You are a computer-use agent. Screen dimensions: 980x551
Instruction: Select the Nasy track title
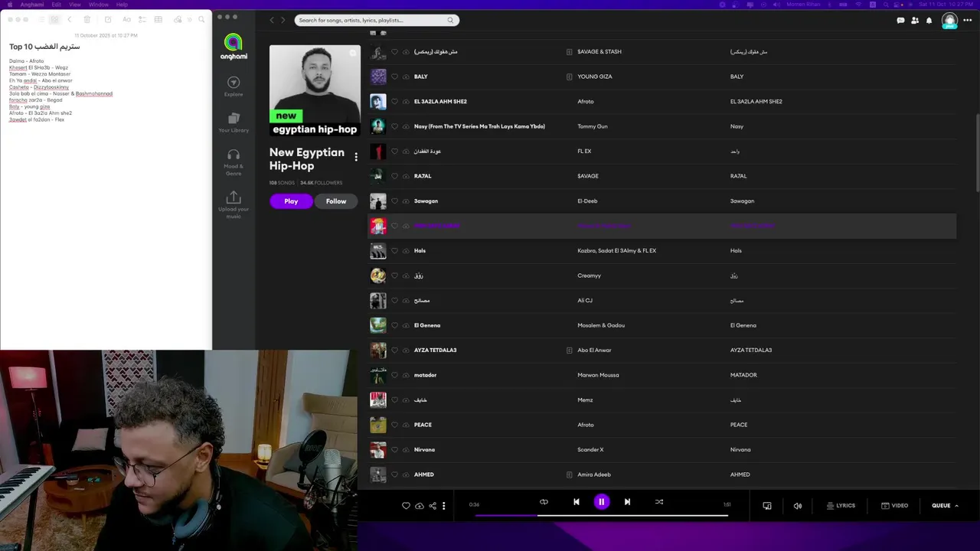coord(479,126)
